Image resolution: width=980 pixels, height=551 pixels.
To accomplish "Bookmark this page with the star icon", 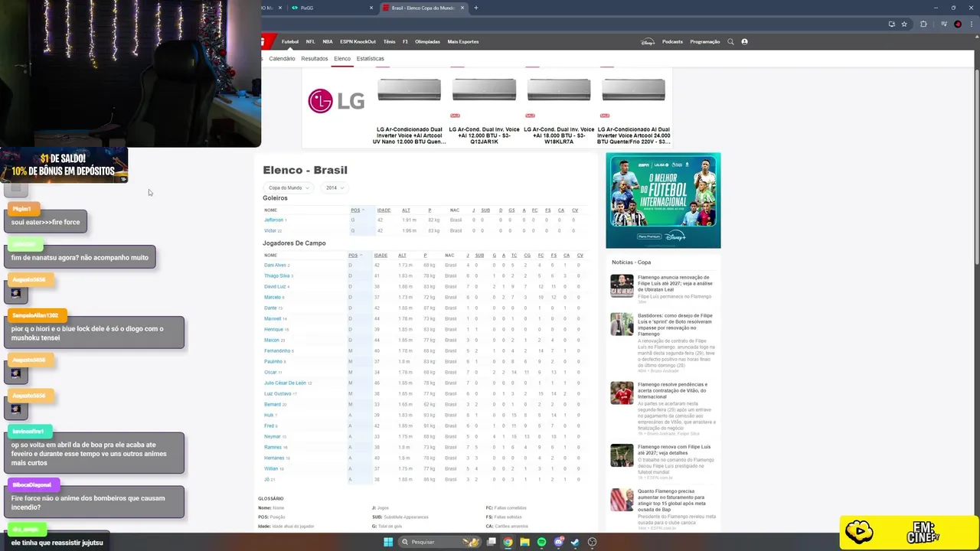I will coord(904,24).
